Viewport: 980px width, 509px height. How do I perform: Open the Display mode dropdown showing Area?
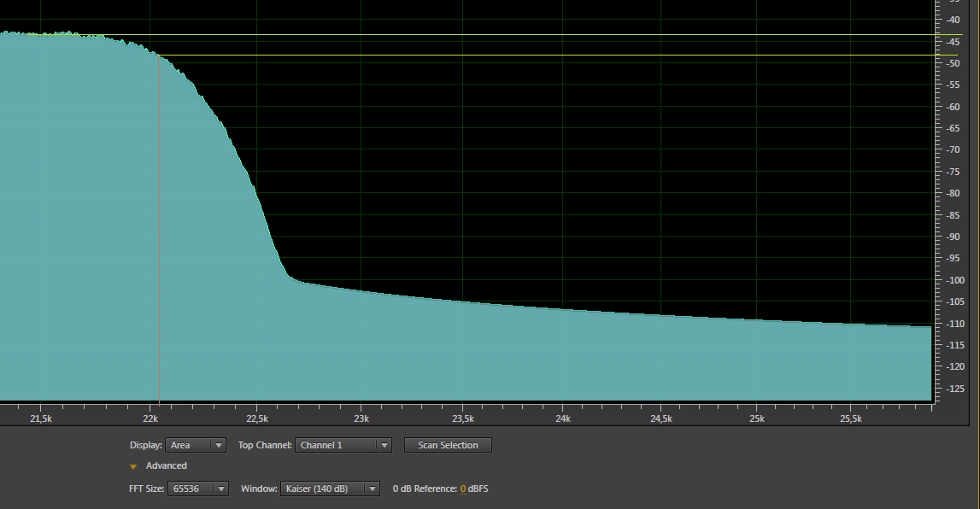pos(197,445)
